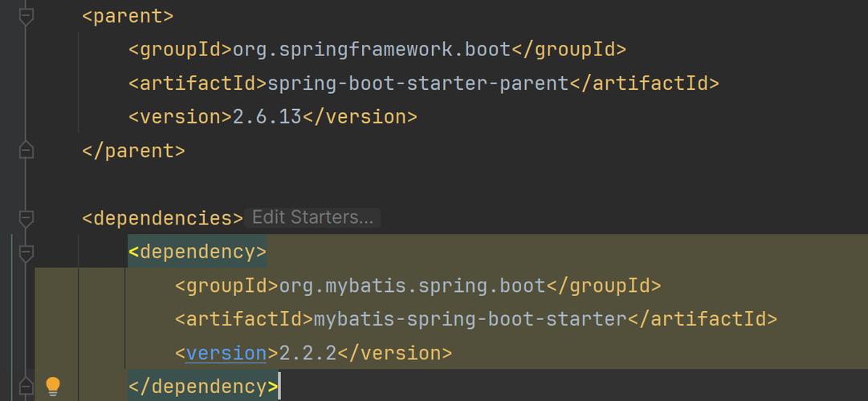
Task: Click the 2.6.13 version number
Action: click(x=267, y=117)
